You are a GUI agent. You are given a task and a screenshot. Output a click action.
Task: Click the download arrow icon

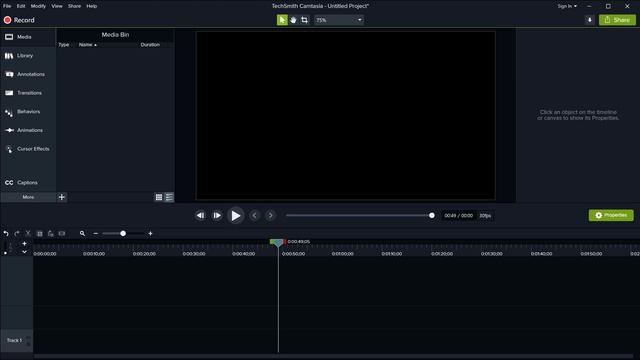tap(589, 20)
